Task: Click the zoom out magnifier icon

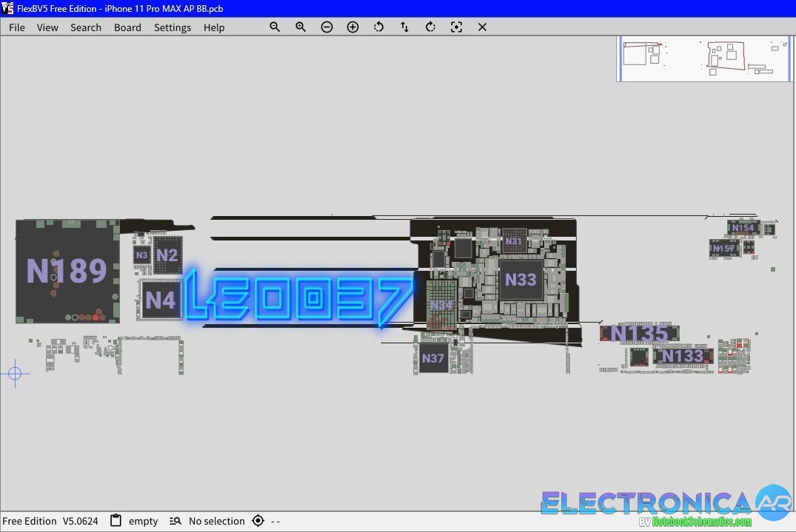Action: [275, 27]
